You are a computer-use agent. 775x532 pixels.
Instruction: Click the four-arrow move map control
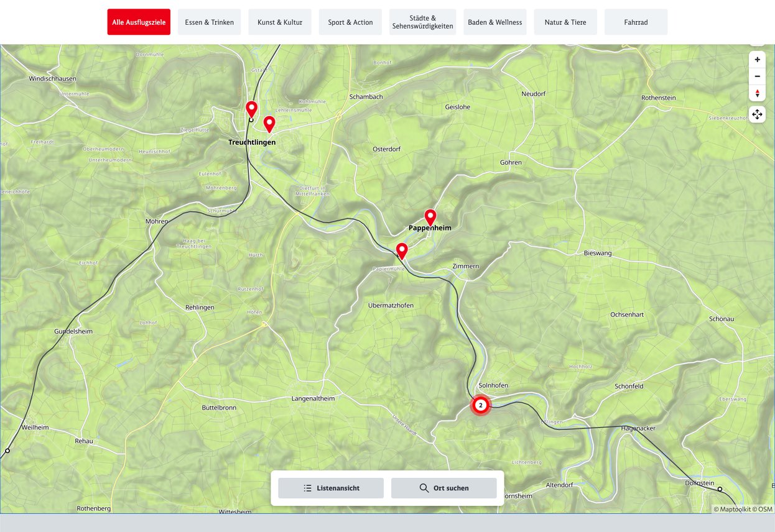click(757, 114)
